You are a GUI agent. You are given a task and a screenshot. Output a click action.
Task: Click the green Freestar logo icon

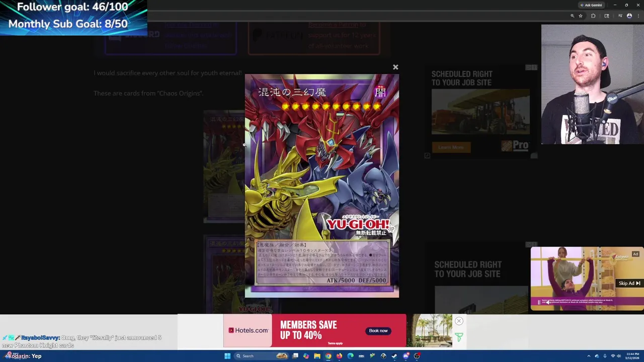pos(459,337)
